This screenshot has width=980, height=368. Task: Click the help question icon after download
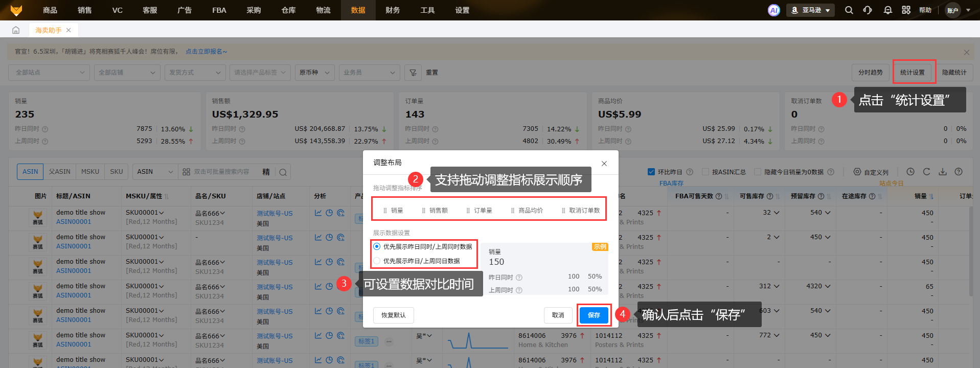(x=959, y=172)
